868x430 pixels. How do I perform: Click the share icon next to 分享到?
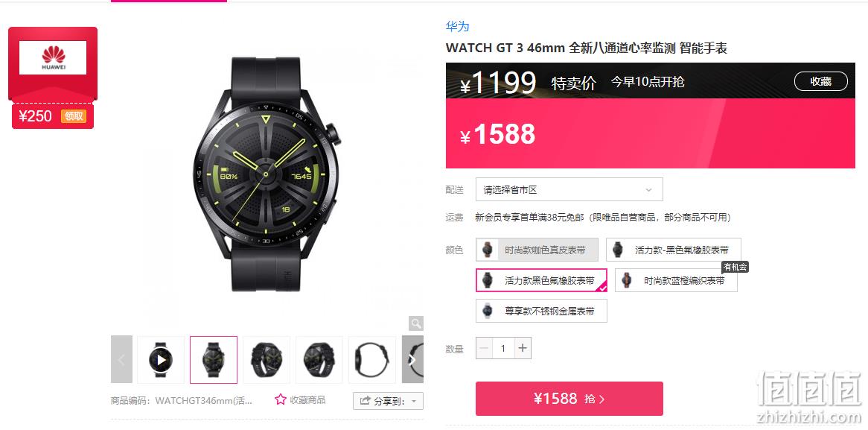click(x=366, y=401)
